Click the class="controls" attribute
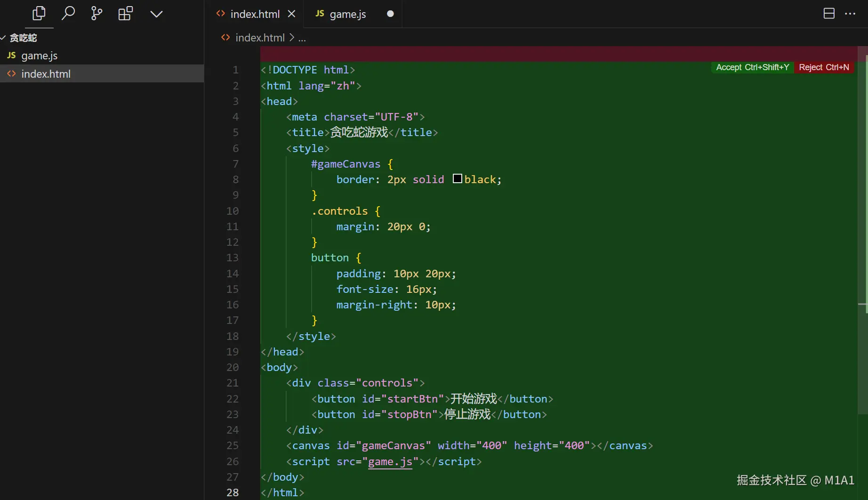 tap(368, 383)
